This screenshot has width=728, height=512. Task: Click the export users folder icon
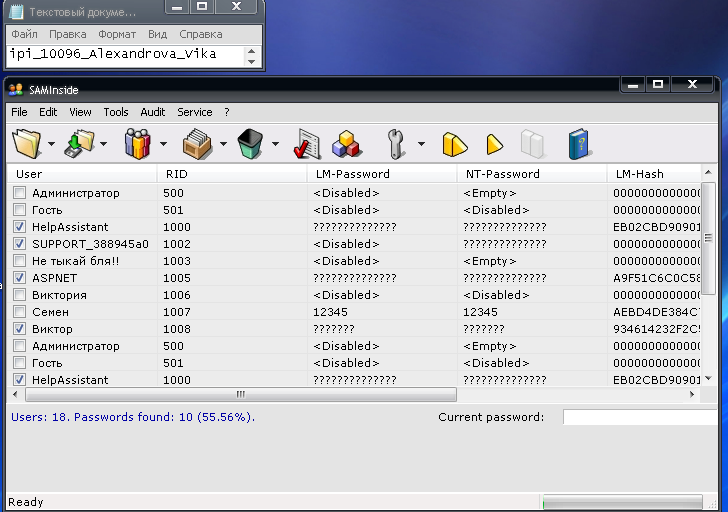coord(79,144)
